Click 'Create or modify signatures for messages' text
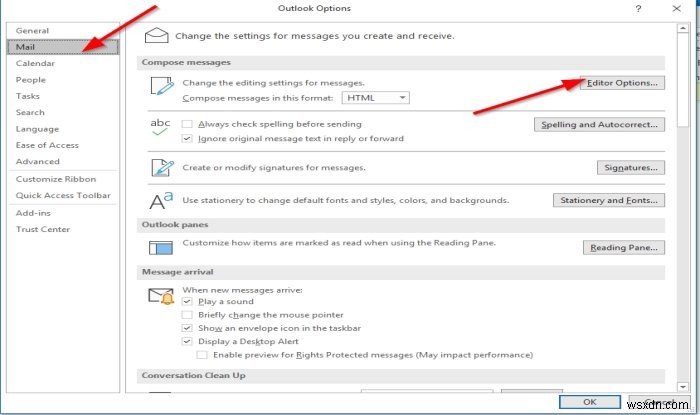This screenshot has width=700, height=415. point(274,168)
